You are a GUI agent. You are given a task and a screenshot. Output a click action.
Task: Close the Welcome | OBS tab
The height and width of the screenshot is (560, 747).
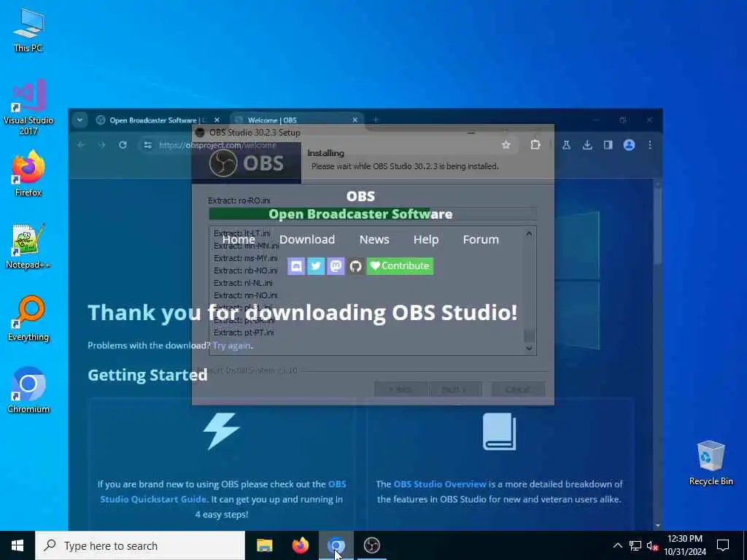point(355,120)
